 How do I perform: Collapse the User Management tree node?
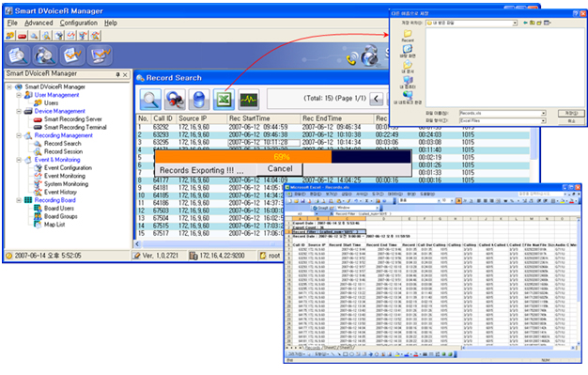tap(19, 95)
